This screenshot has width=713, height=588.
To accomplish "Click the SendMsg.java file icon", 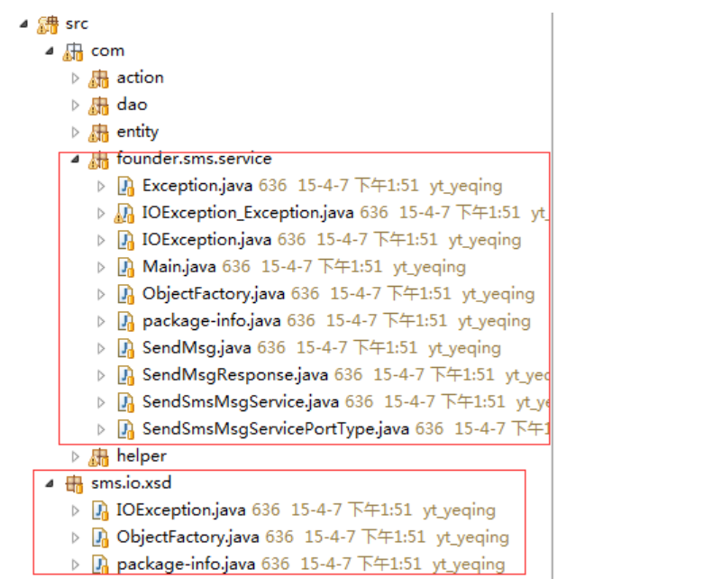I will click(125, 348).
